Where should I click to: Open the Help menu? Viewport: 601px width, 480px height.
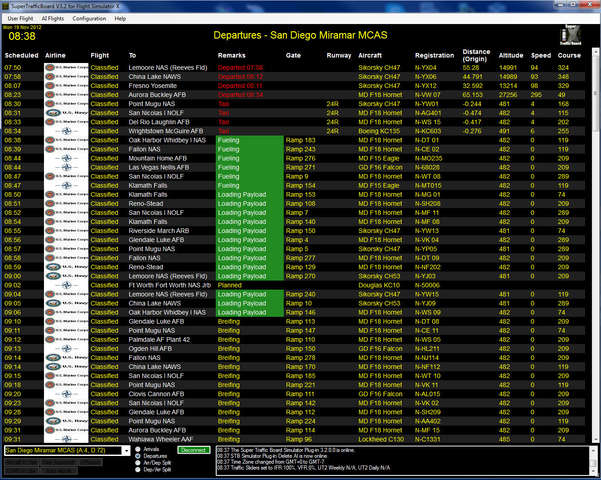[x=120, y=18]
